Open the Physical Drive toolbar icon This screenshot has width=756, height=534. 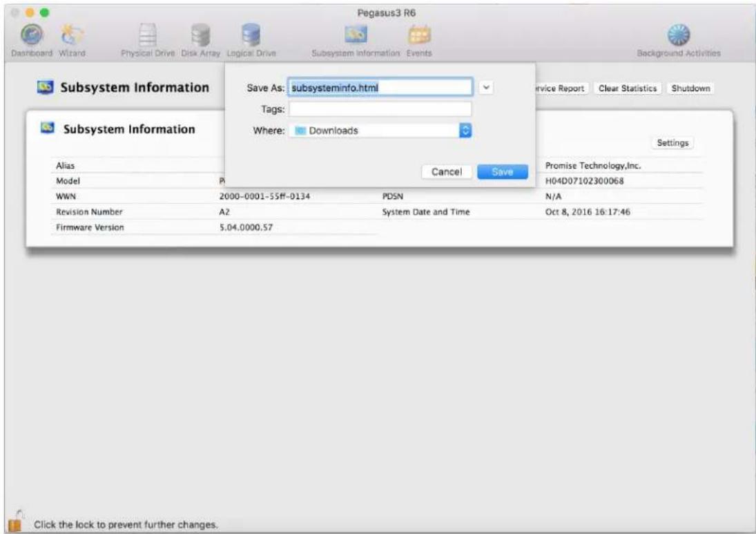[x=148, y=35]
